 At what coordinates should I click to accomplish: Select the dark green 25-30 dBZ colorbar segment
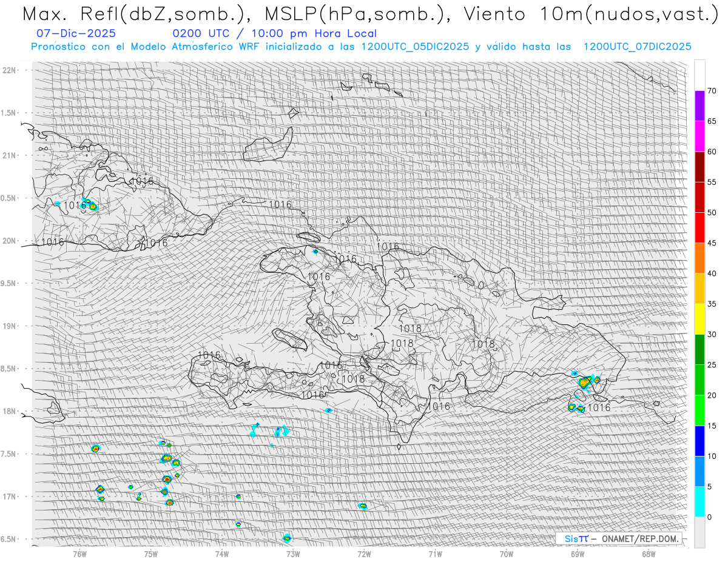pos(699,349)
